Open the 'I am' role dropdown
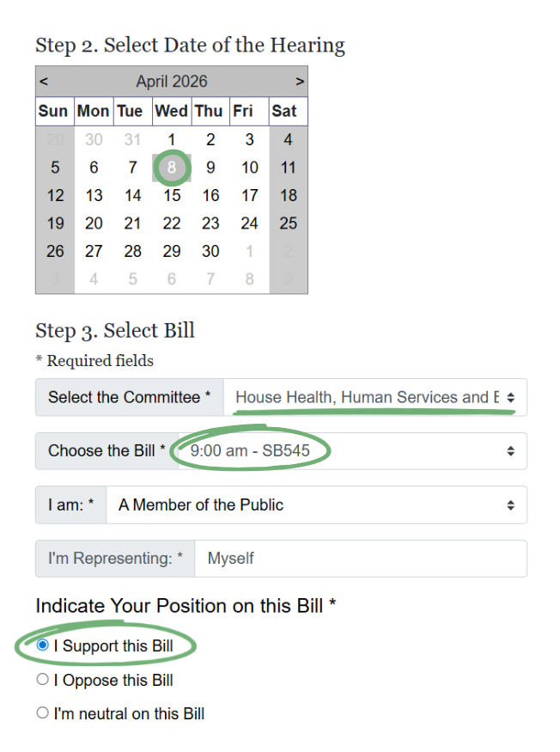This screenshot has height=752, width=560. 316,504
